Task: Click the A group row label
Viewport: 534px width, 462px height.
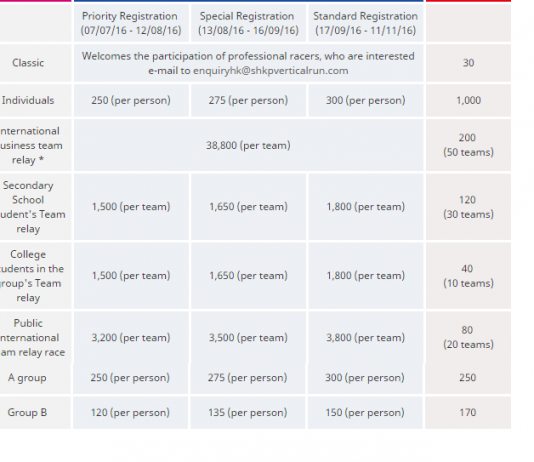Action: click(27, 378)
